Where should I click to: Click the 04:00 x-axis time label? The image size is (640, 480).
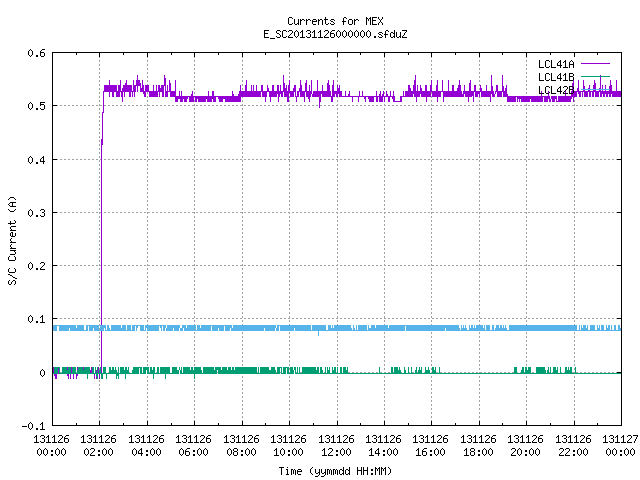146,452
